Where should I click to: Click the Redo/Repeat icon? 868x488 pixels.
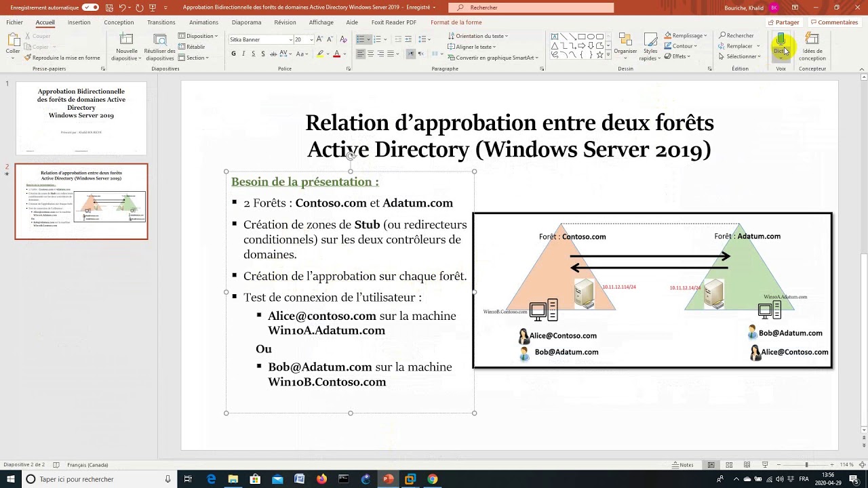tap(140, 7)
